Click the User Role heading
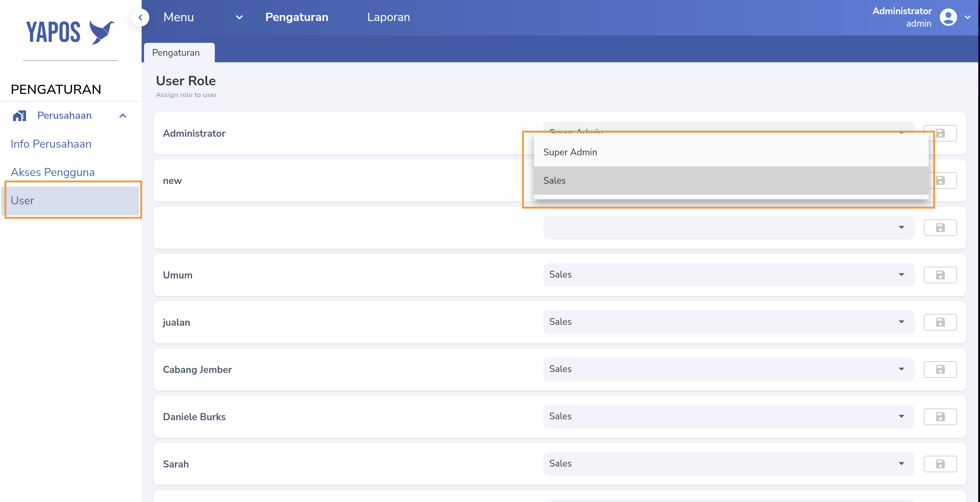The height and width of the screenshot is (502, 980). [186, 81]
